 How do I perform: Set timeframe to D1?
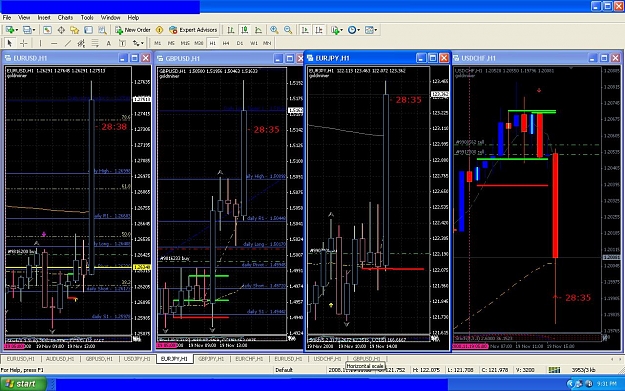tap(240, 43)
